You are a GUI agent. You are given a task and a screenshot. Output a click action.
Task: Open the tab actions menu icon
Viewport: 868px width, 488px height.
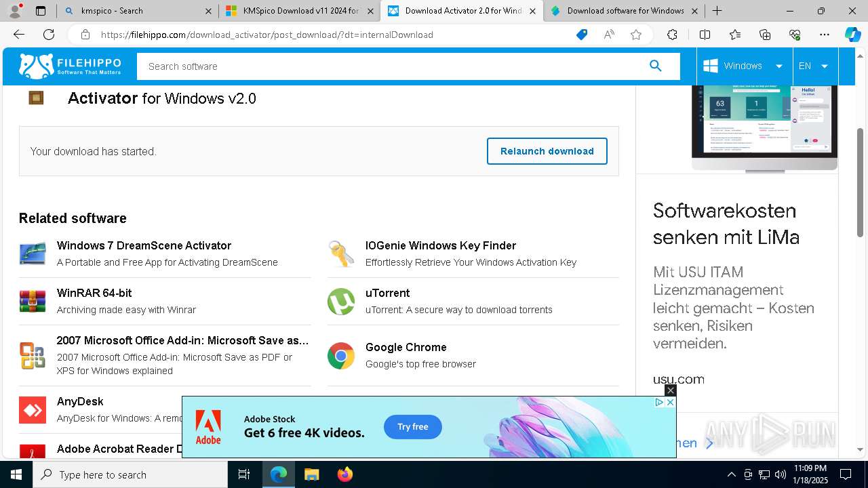(40, 11)
